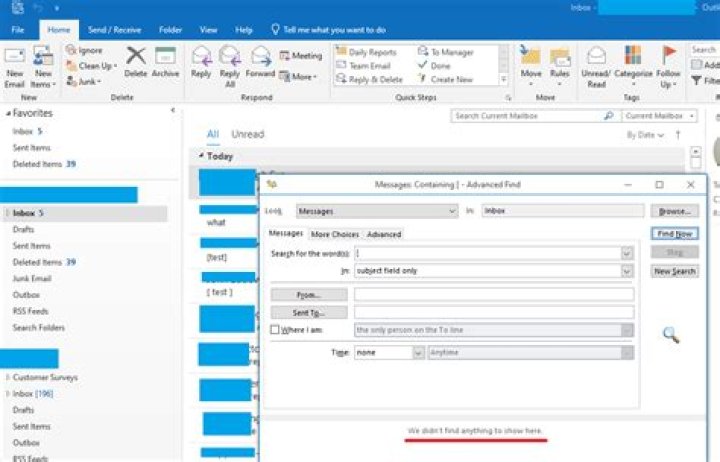Click the Tell me what you want to do box
Screen dimensions: 720x462
coord(329,30)
